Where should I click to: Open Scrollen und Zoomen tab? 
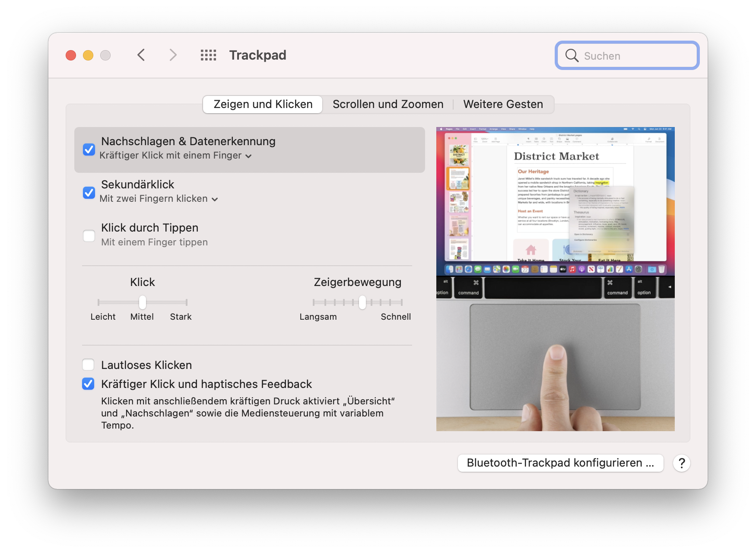388,105
